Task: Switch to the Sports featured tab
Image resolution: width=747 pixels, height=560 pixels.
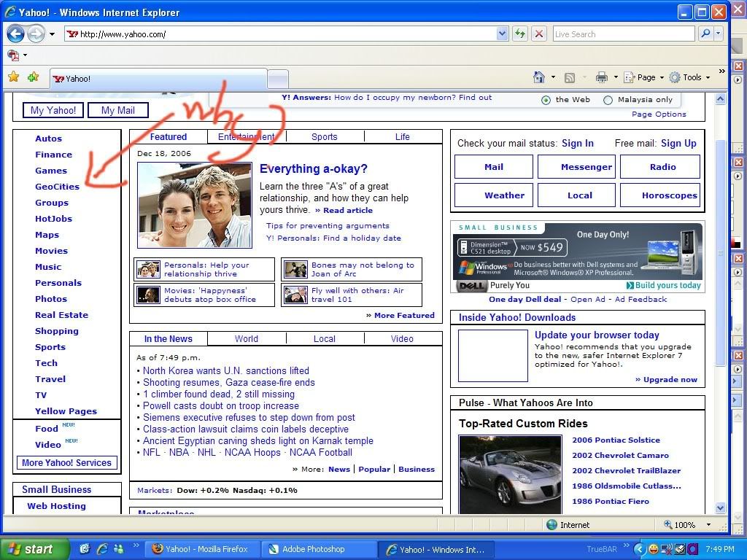Action: point(325,137)
